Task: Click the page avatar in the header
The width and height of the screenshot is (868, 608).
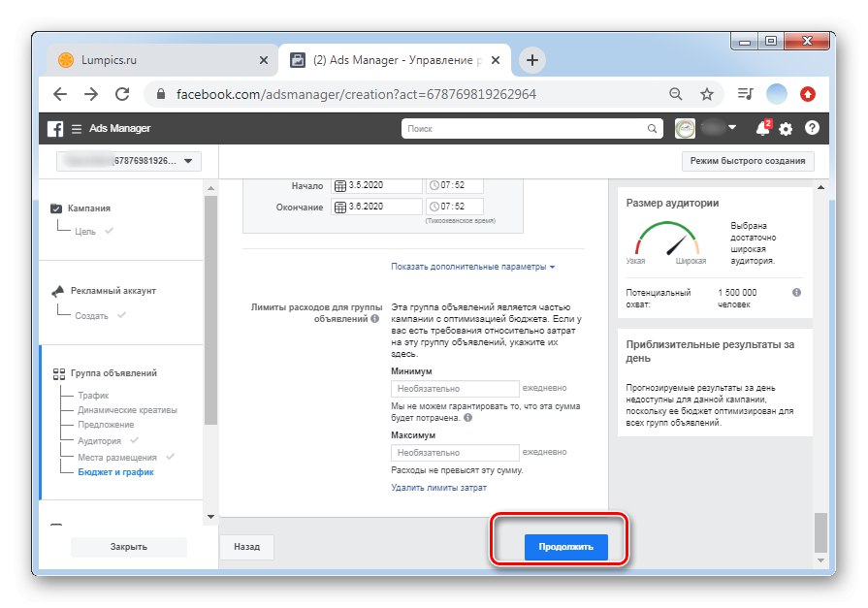Action: [x=685, y=128]
